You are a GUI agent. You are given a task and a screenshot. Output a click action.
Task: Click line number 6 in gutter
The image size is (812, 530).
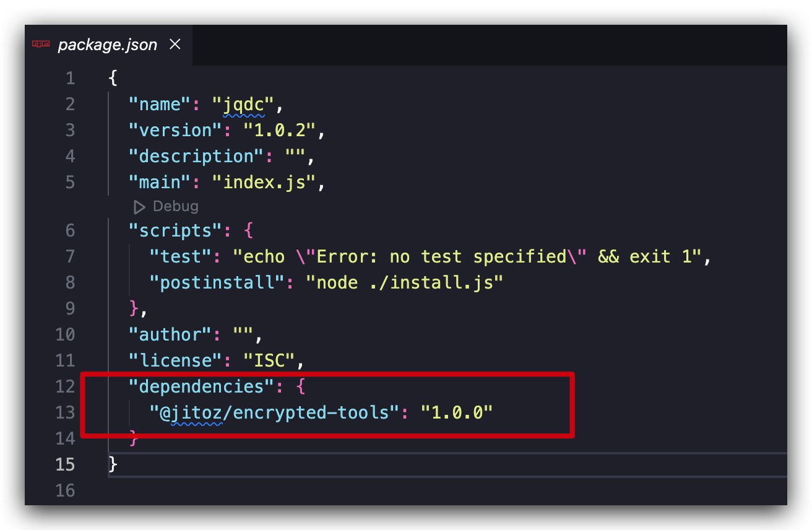tap(70, 231)
